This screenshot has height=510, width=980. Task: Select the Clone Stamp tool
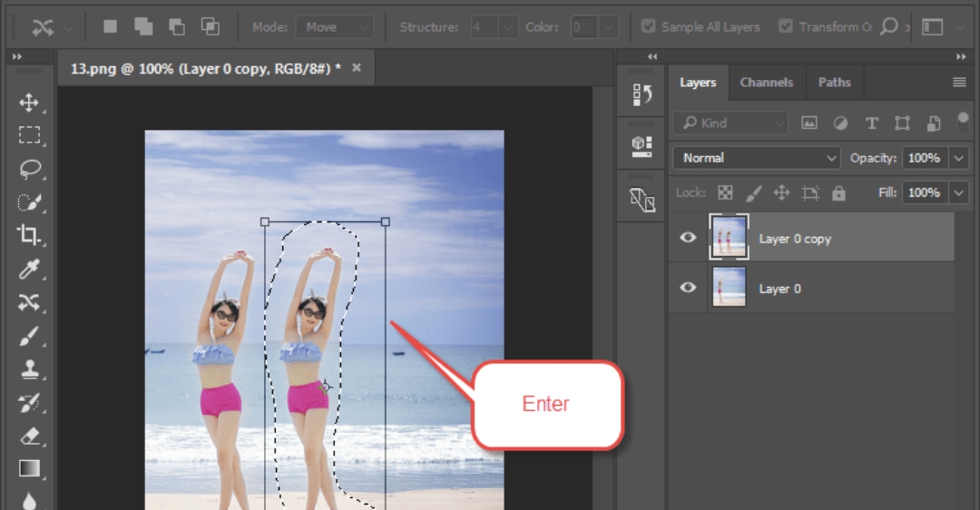click(29, 369)
